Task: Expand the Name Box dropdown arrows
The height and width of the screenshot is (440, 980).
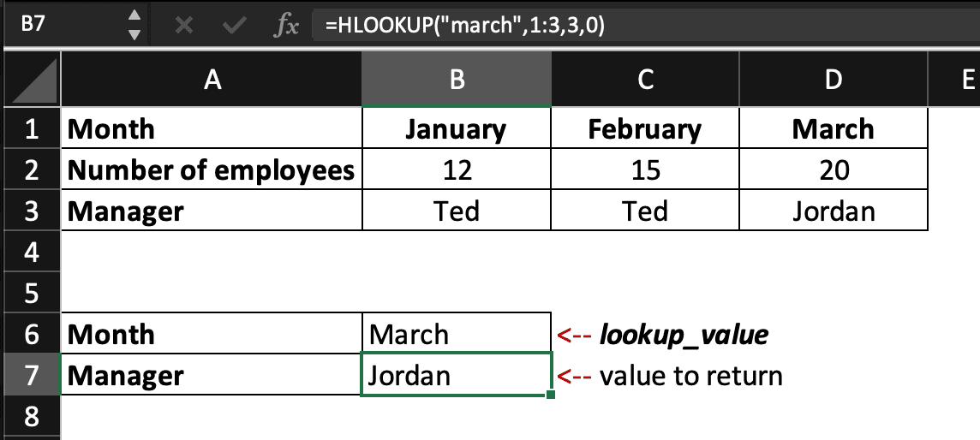Action: [x=133, y=26]
